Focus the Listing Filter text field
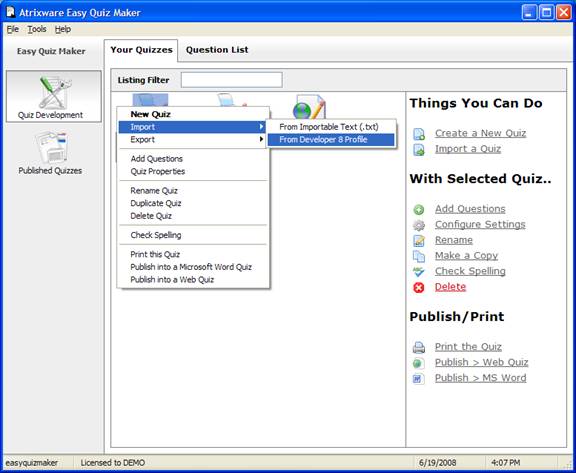Screen dimensions: 576x473 tap(231, 80)
